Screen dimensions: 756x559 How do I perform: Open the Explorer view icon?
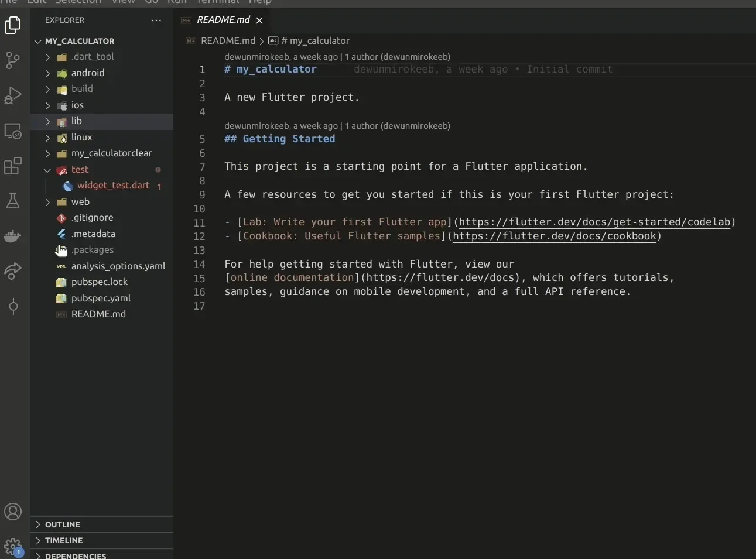13,25
